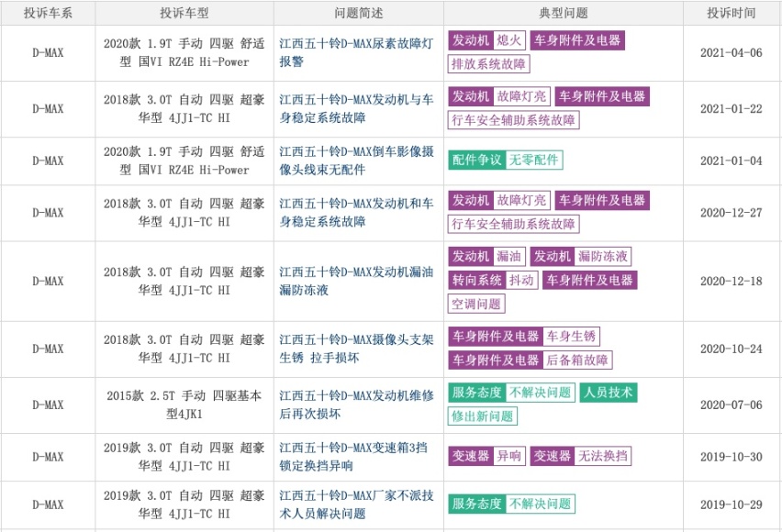
Task: Open the 发动机漏油漏防冻液 complaint link
Action: coord(356,281)
